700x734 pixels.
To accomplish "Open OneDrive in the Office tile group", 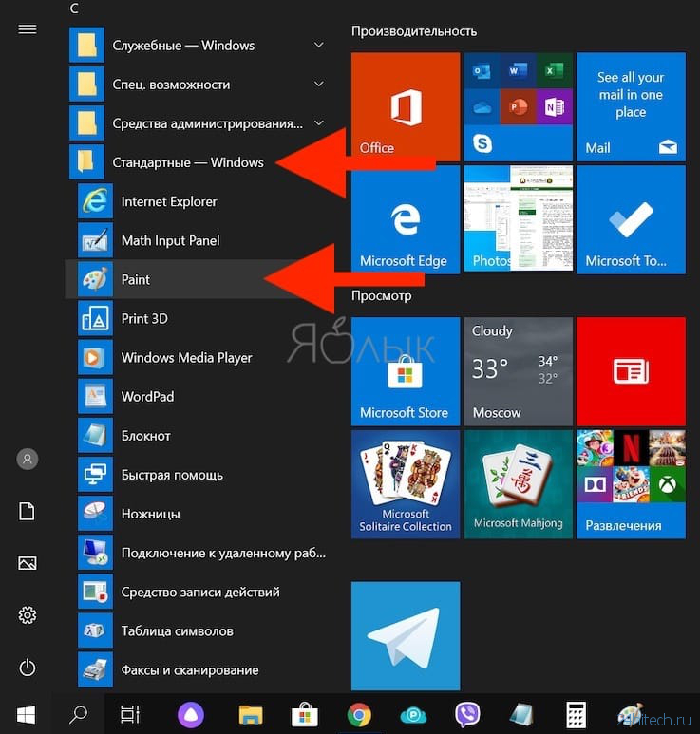I will (482, 107).
